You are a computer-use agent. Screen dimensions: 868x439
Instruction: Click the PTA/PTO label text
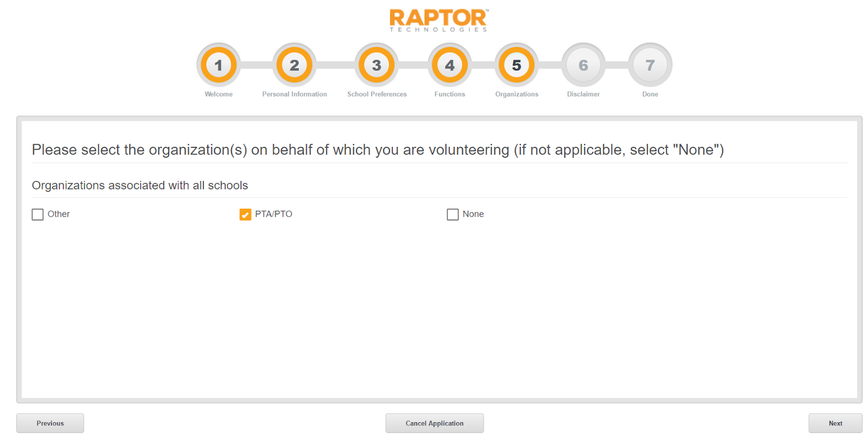click(273, 214)
